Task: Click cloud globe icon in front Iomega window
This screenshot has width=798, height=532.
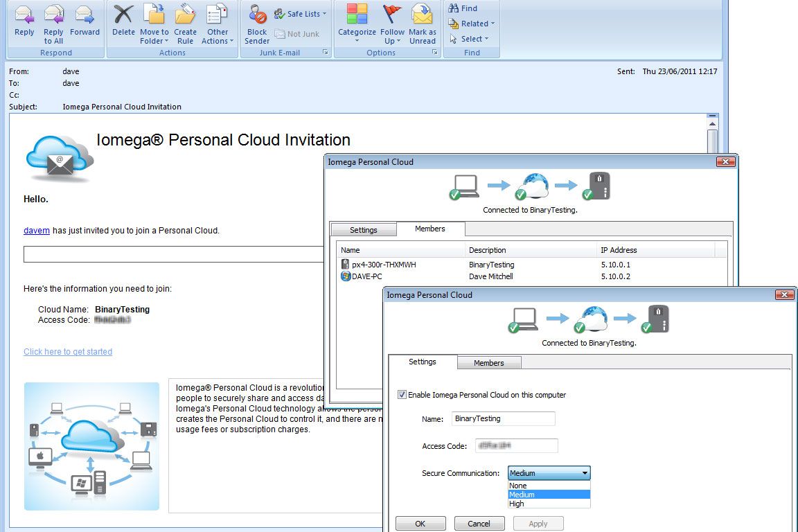Action: click(x=591, y=320)
